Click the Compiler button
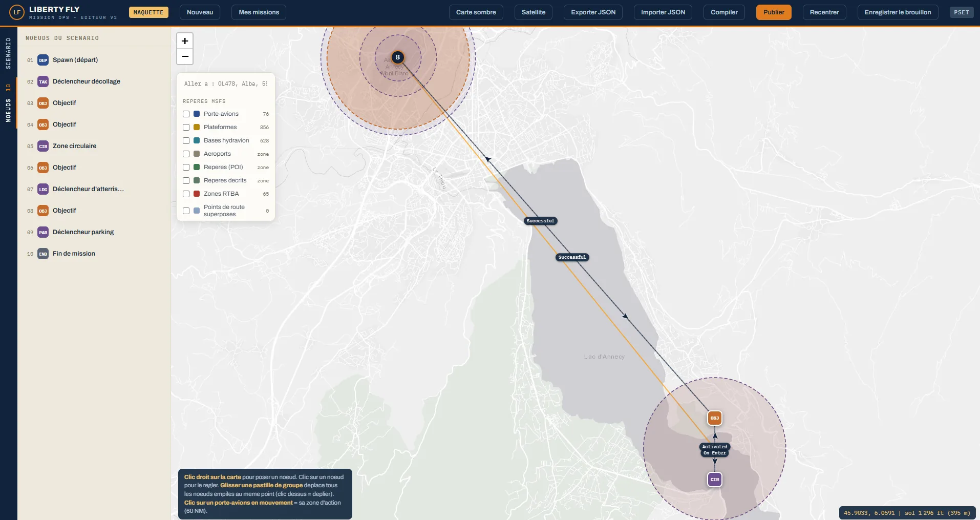 (724, 12)
